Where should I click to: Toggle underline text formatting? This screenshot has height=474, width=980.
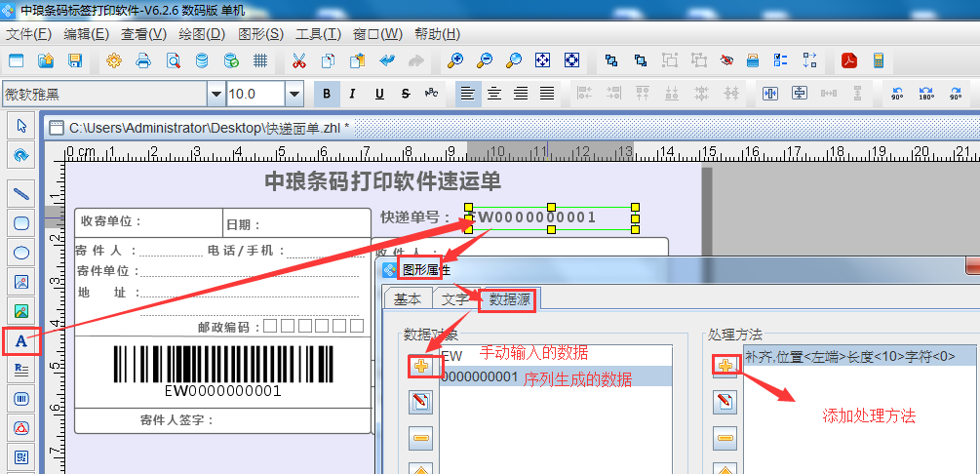point(378,94)
